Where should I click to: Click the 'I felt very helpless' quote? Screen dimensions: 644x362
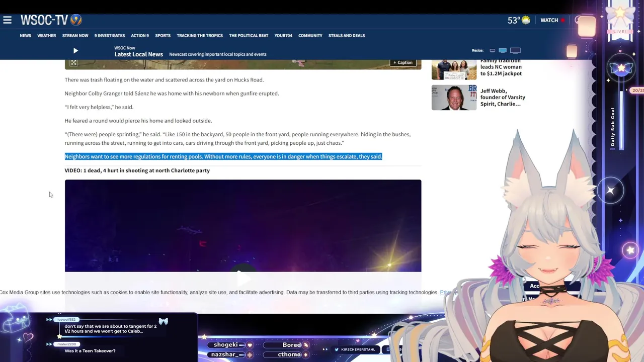click(99, 107)
